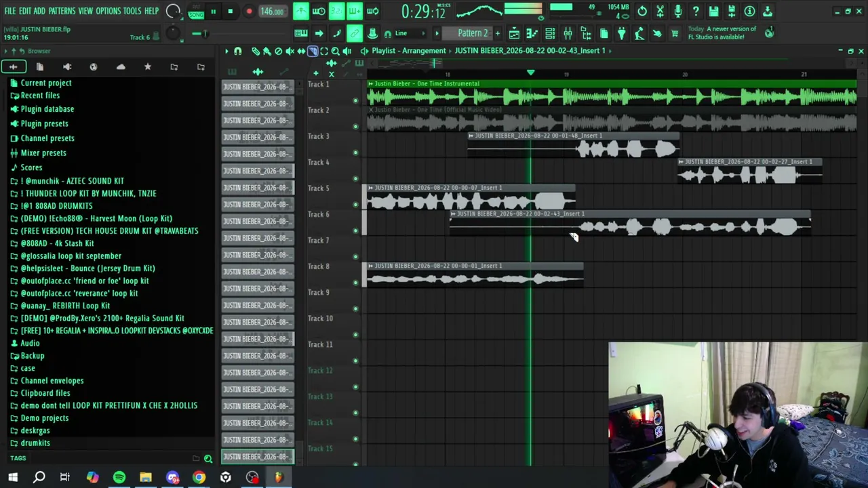Click the microphone one-click recording icon

tap(677, 12)
